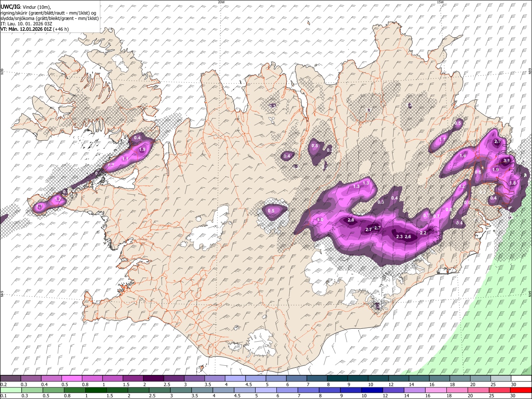The height and width of the screenshot is (399, 532).
Task: Select the dark purple snow-scale swatch from 2 to 2.5
Action: pos(154,378)
